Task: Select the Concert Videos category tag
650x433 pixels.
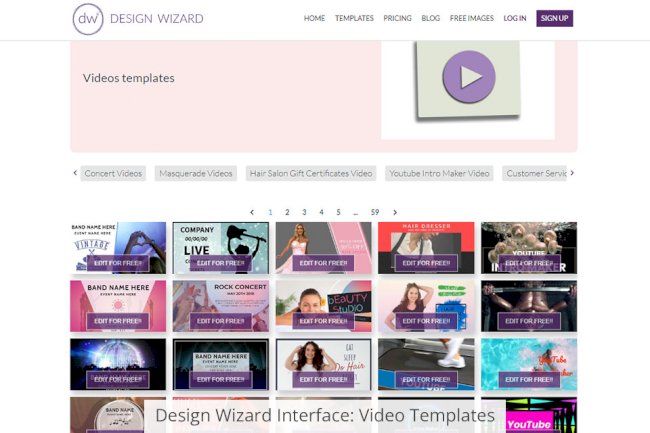Action: 113,173
